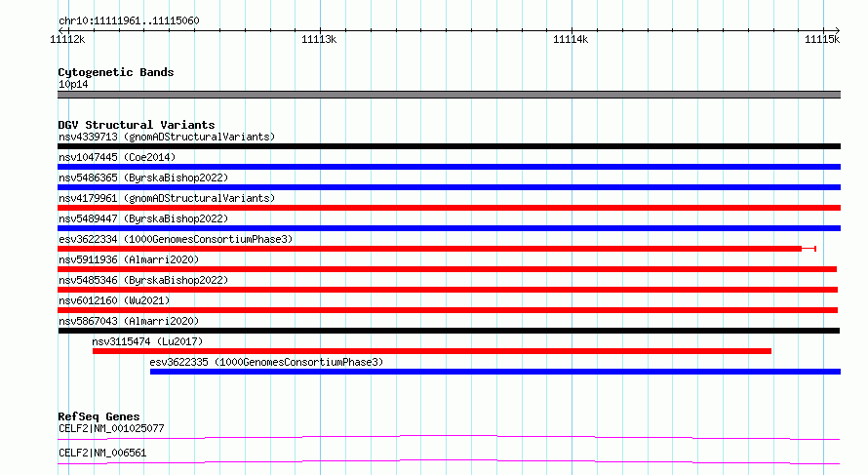Viewport: 868px width, 475px height.
Task: Click the chr10:11111961..11115060 region label
Action: [129, 20]
